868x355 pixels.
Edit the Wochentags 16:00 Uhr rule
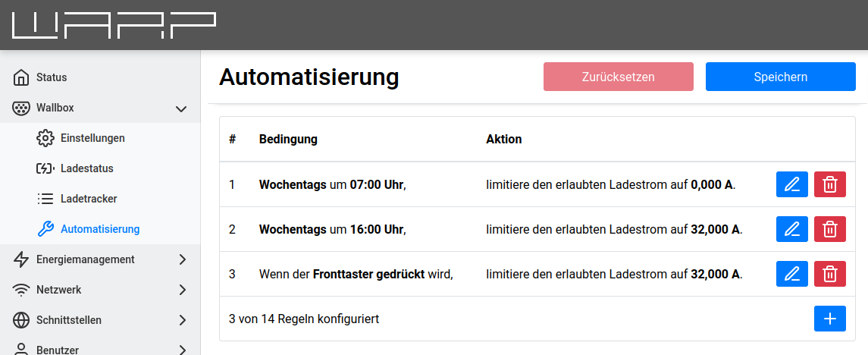pyautogui.click(x=792, y=229)
